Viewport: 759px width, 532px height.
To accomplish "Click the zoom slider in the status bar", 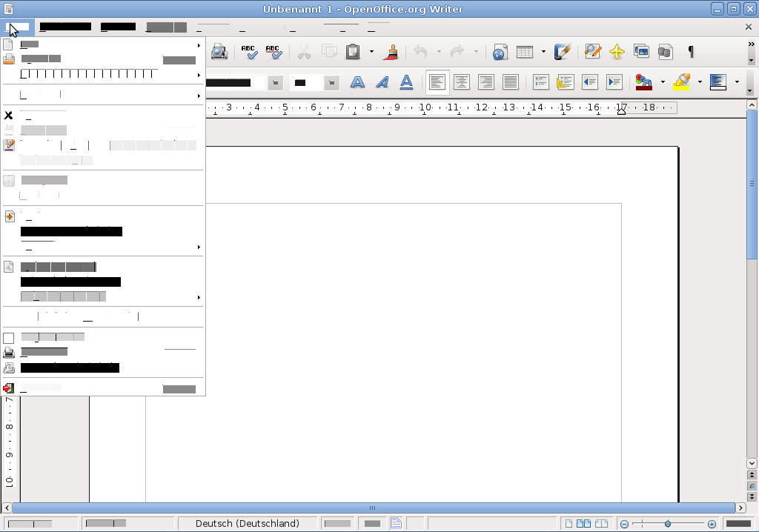I will click(x=667, y=524).
